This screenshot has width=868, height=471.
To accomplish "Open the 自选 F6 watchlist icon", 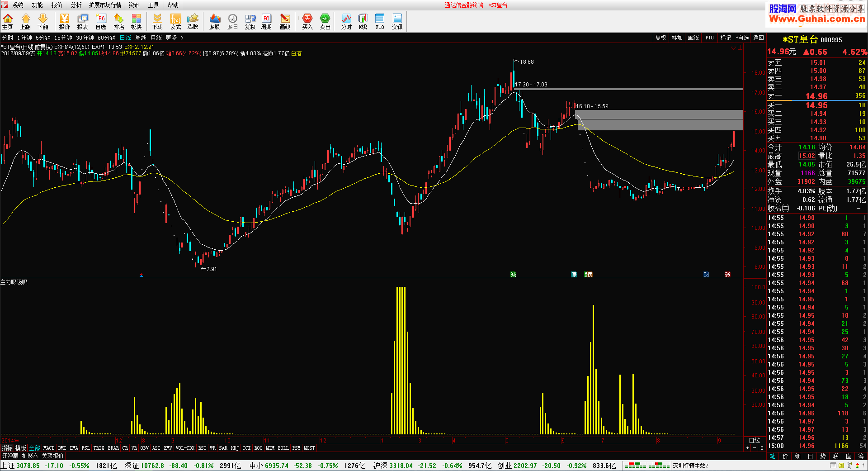I will (x=101, y=21).
